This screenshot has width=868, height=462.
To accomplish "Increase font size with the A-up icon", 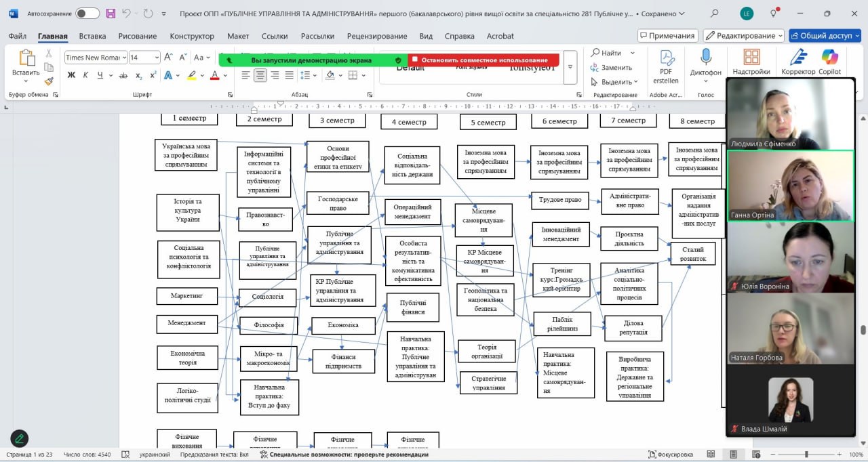I will click(x=169, y=58).
